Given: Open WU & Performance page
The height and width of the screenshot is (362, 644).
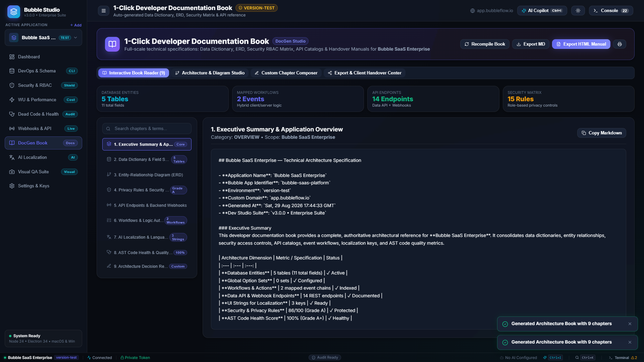Looking at the screenshot, I should (43, 100).
